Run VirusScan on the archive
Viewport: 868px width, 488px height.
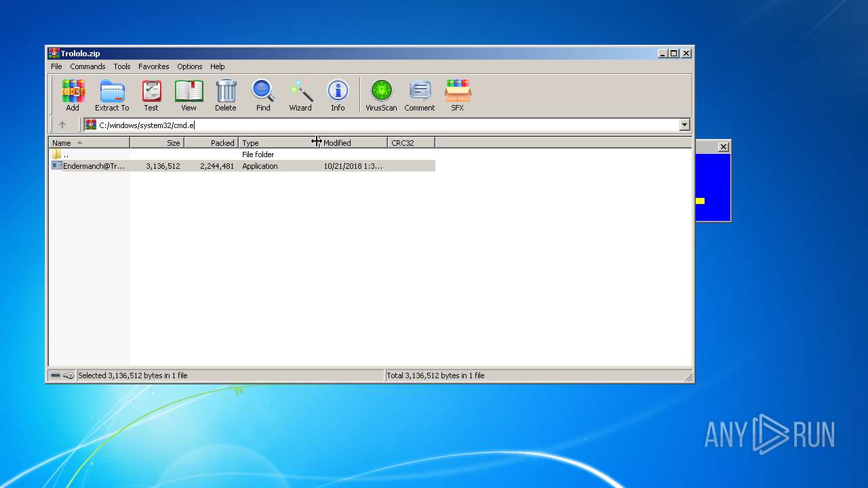click(x=381, y=95)
